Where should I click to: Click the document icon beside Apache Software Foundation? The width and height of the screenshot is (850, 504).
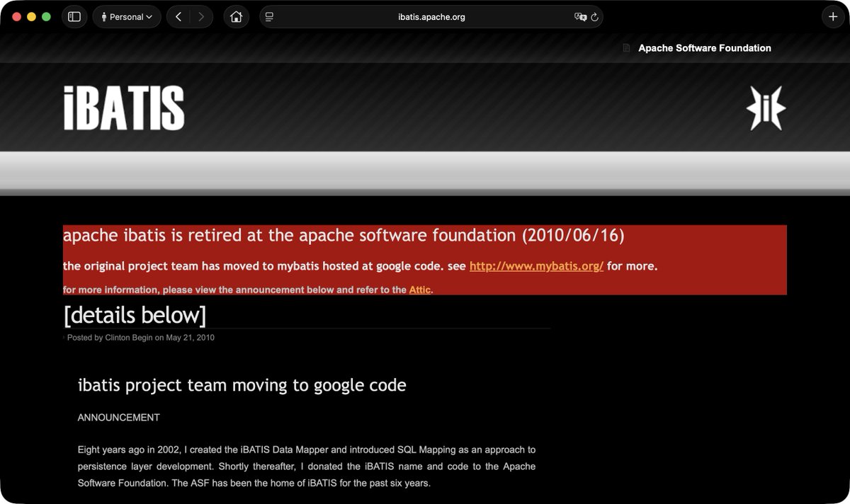tap(626, 48)
